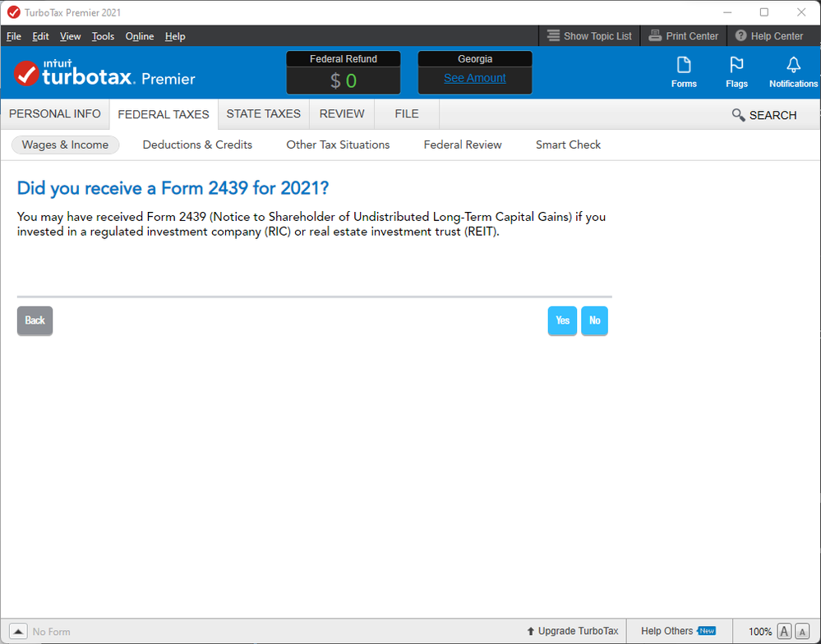Click the 100% zoom level indicator
The image size is (821, 644).
759,632
